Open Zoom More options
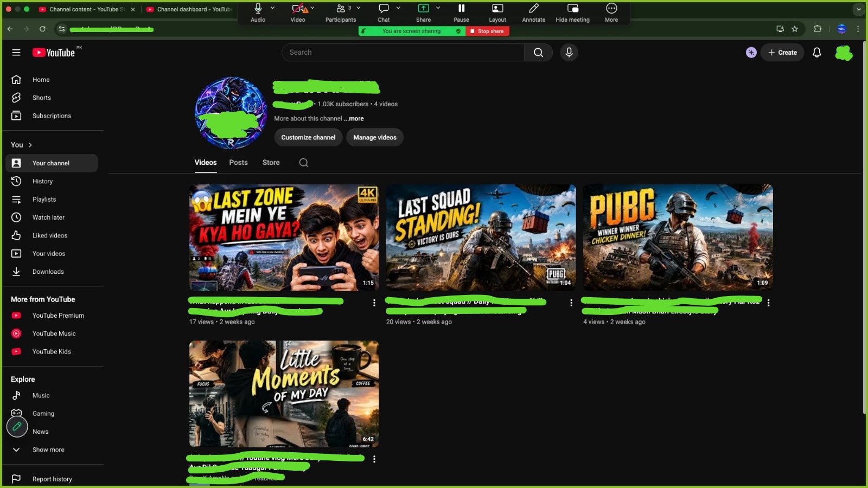The height and width of the screenshot is (488, 868). 611,12
